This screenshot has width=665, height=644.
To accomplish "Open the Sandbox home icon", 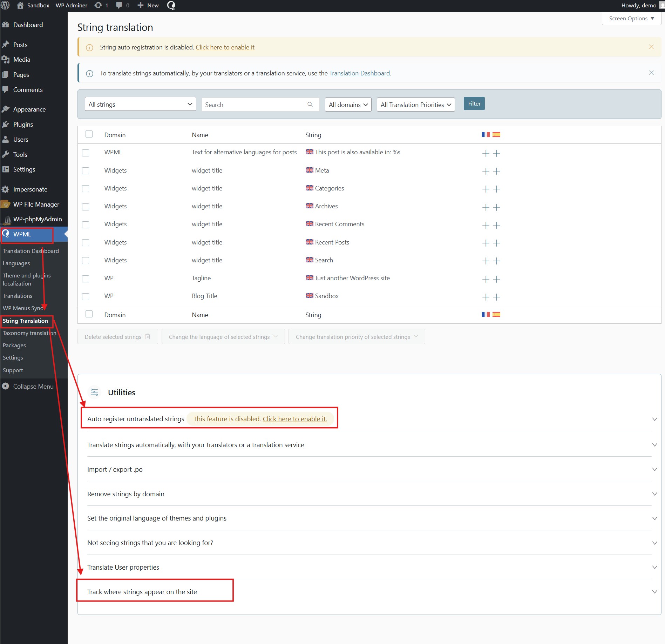I will (20, 5).
